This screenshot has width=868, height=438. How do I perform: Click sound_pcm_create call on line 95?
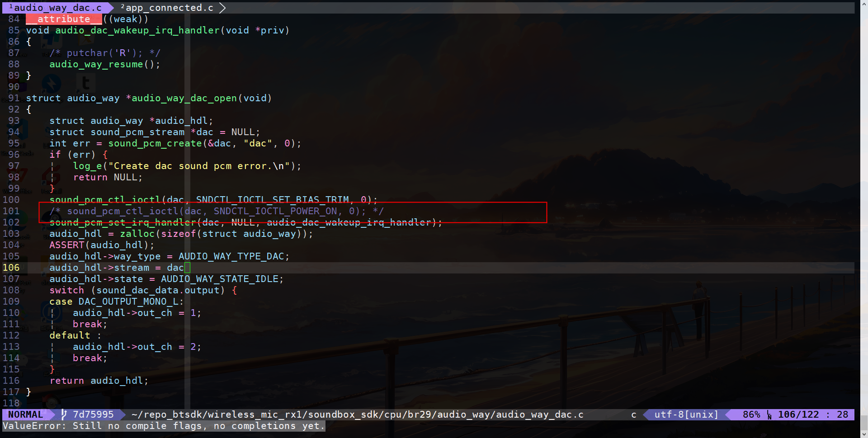[x=155, y=143]
